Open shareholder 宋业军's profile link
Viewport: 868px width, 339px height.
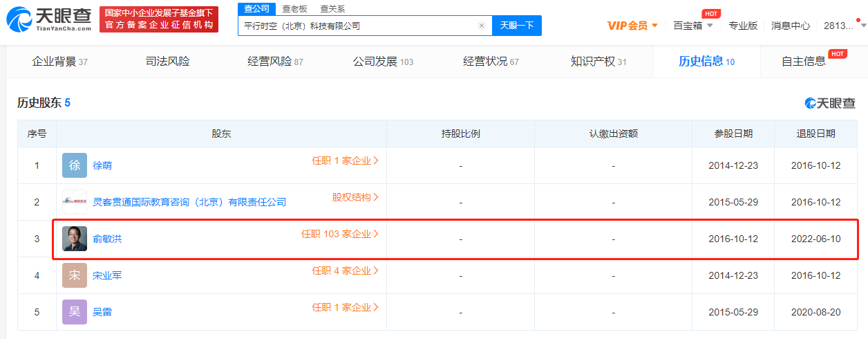[107, 276]
